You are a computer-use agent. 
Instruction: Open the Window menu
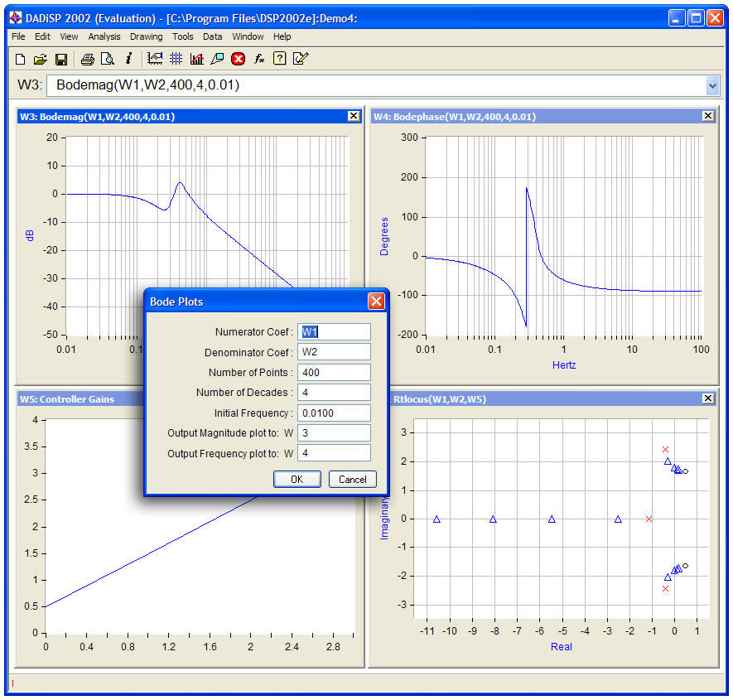pyautogui.click(x=248, y=36)
